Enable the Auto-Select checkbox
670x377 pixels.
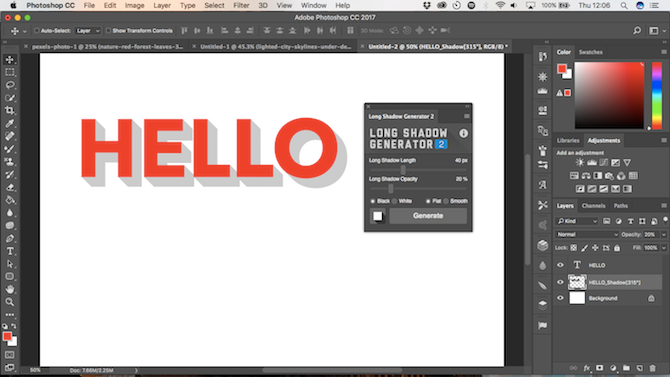tap(37, 31)
